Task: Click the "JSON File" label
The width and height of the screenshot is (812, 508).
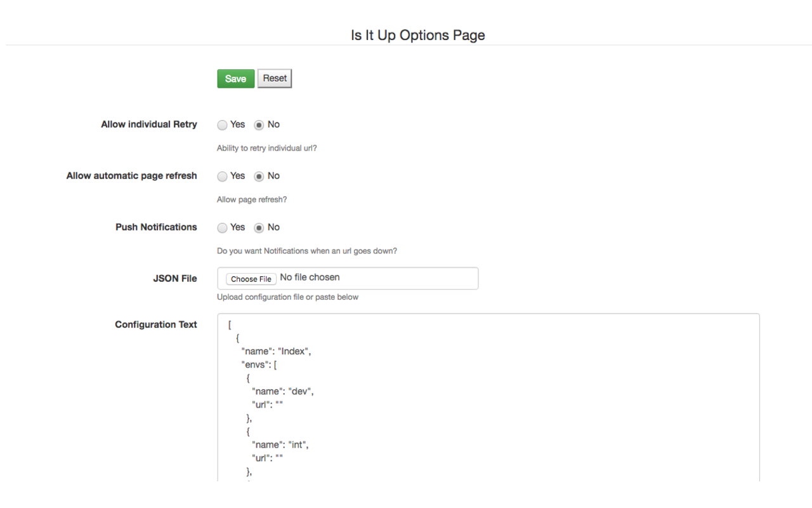Action: (x=175, y=279)
